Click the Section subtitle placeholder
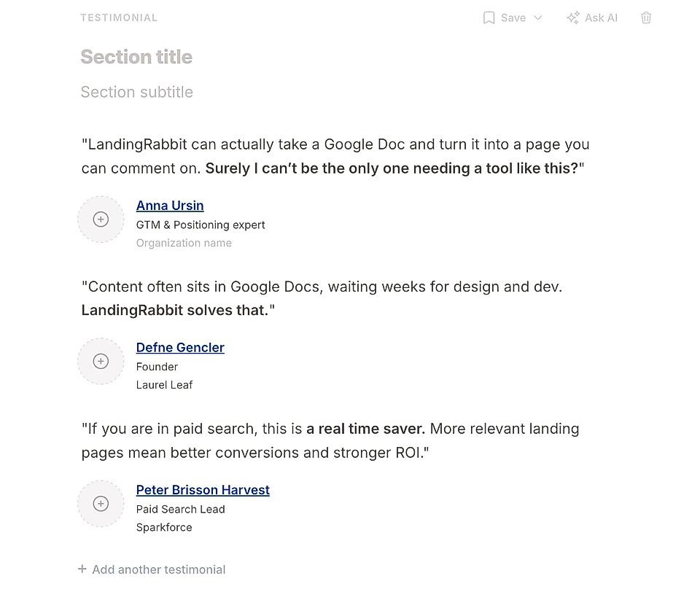This screenshot has width=700, height=603. 136,92
